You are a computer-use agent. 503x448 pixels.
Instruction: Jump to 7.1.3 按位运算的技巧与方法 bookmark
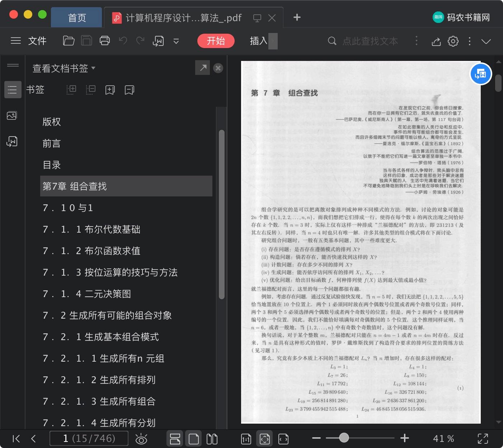(110, 272)
